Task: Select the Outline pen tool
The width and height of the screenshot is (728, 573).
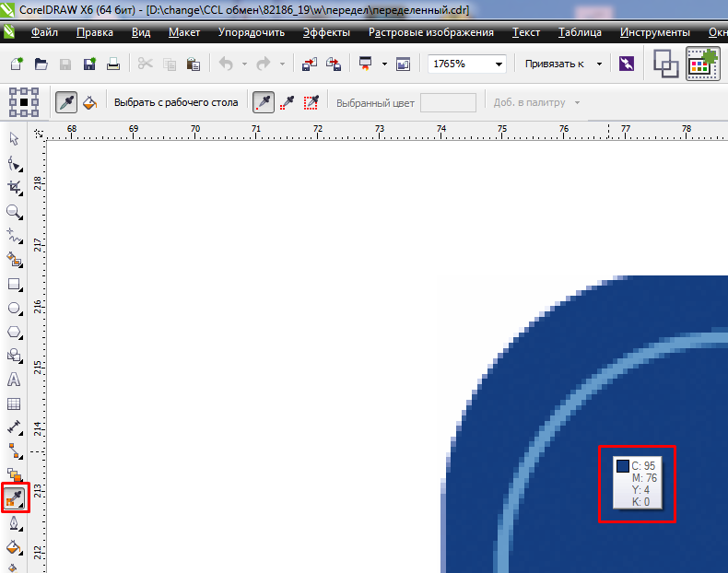Action: (15, 524)
